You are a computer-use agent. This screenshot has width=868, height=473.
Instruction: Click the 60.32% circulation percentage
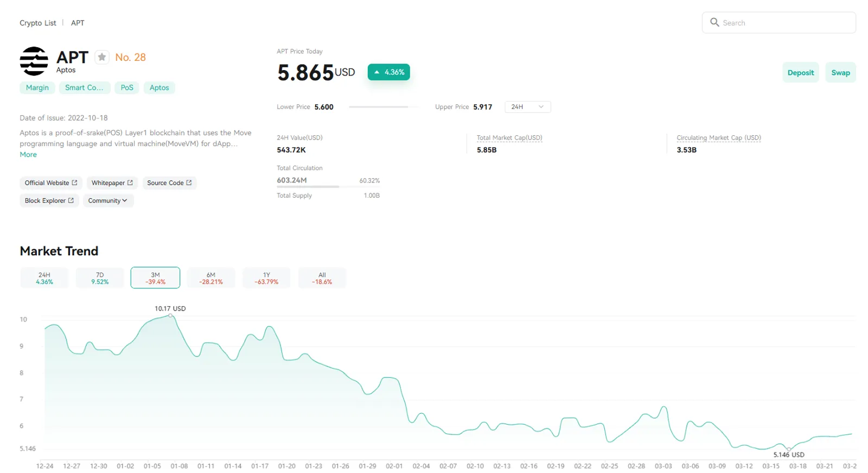coord(369,181)
